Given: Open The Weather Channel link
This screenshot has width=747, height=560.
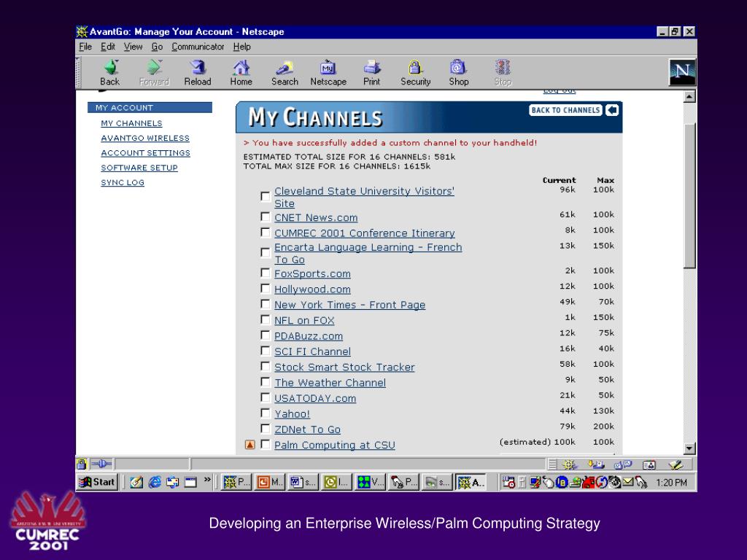Looking at the screenshot, I should click(x=330, y=383).
